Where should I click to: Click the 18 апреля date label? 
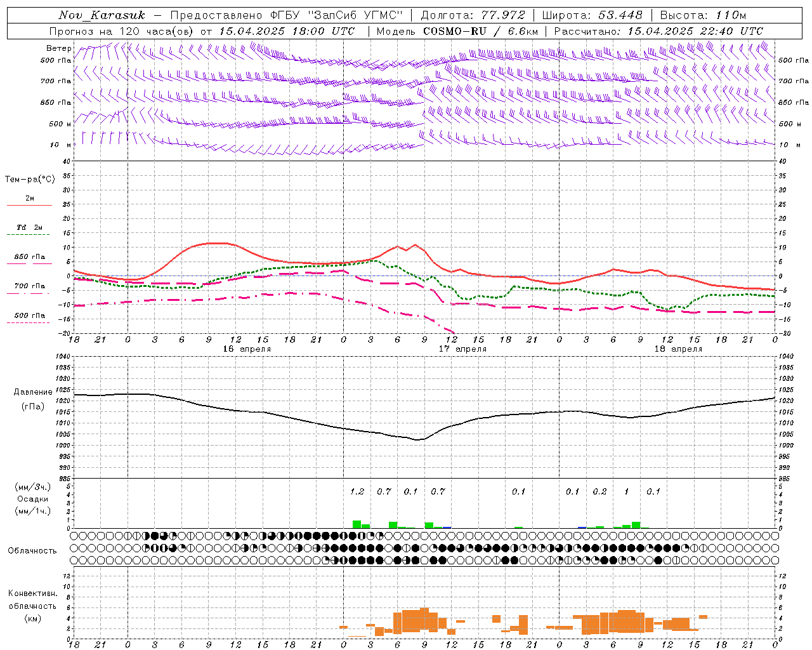pos(678,349)
